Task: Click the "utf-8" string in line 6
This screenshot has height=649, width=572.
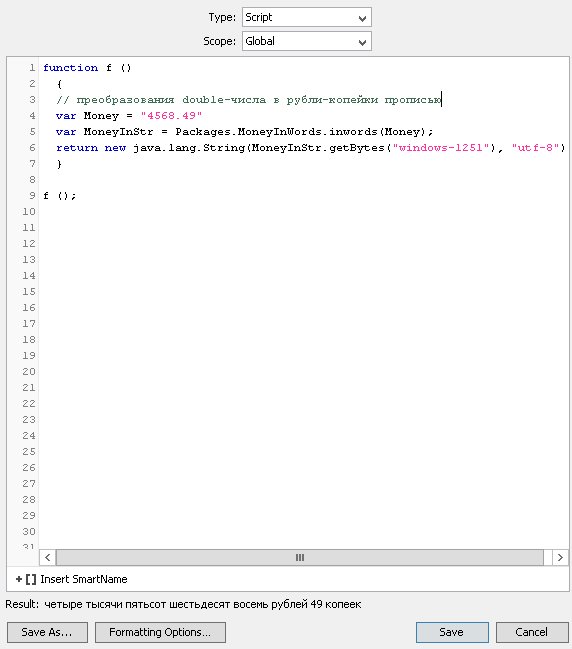Action: [535, 148]
